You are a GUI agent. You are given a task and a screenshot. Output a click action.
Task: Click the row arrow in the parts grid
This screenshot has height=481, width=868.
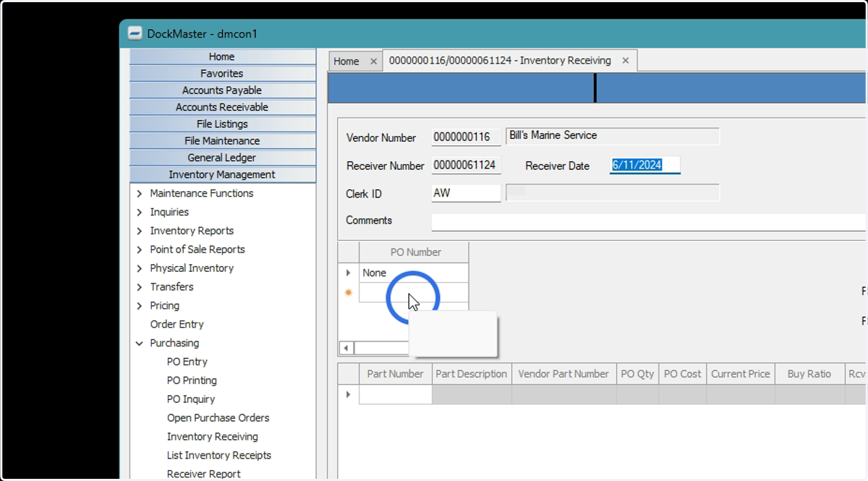(x=349, y=394)
